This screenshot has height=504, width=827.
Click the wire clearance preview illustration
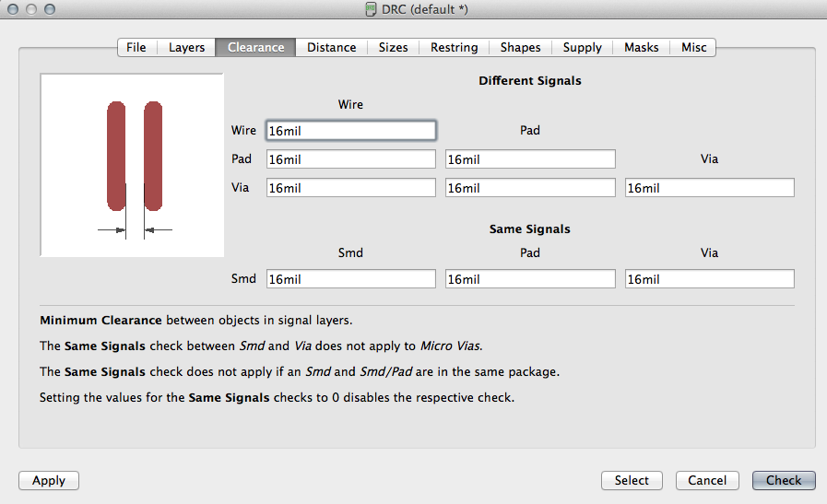(x=132, y=165)
